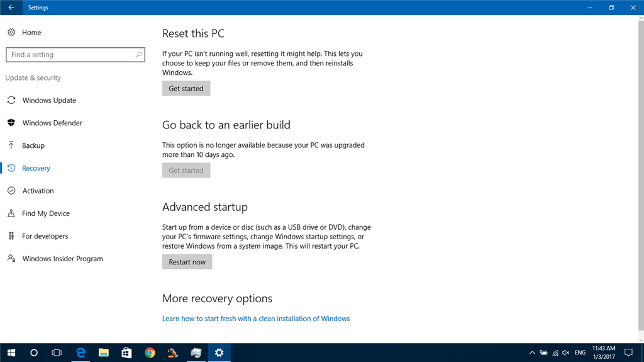Click the More recovery options heading

[217, 298]
